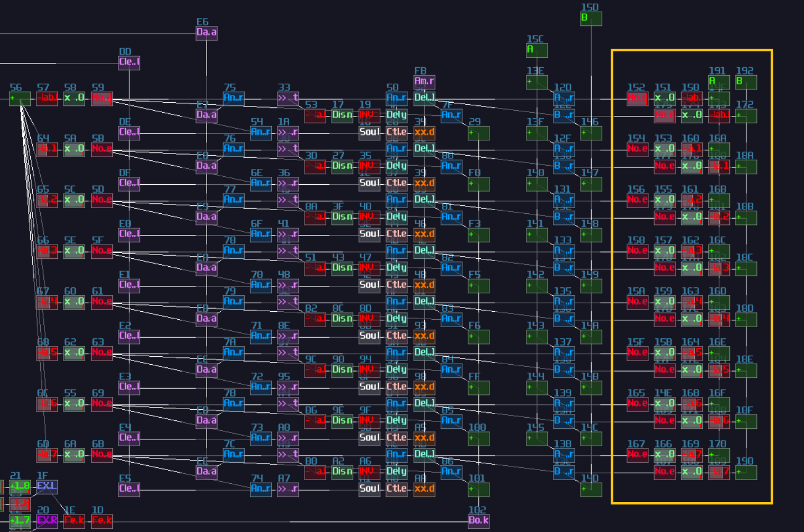Select the green +1.8 module 21
This screenshot has height=532, width=804.
pos(20,486)
